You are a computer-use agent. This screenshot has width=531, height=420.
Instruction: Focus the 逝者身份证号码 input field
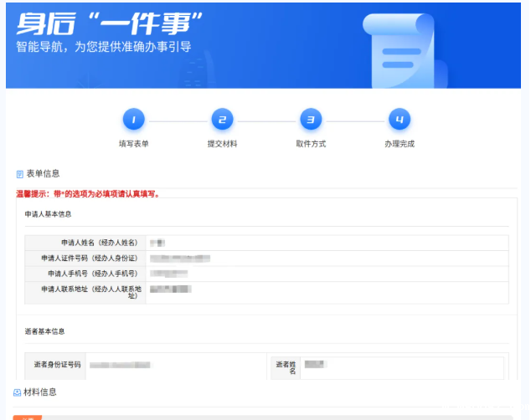tap(176, 366)
